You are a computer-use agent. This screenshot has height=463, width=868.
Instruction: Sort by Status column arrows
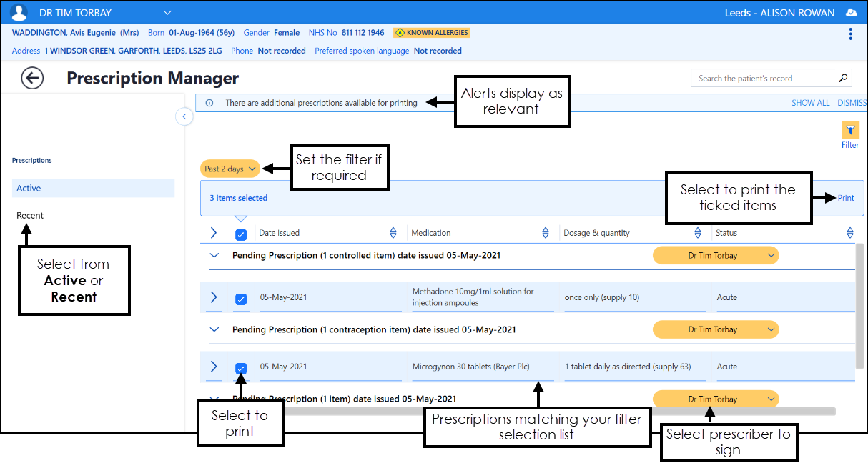point(849,233)
